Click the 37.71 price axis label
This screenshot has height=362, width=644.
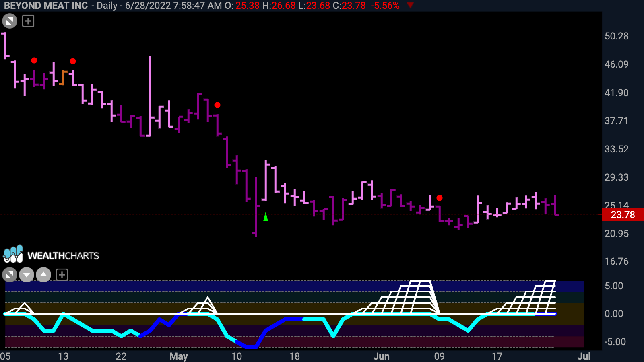[617, 121]
